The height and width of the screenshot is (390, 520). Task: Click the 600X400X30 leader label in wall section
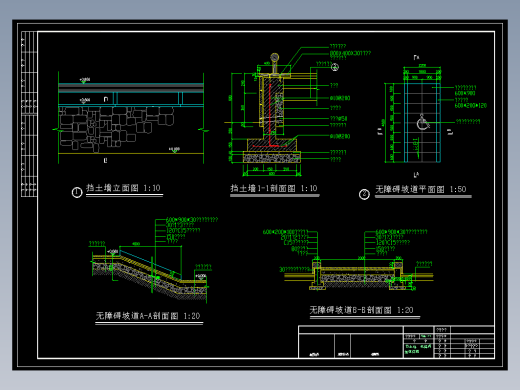pos(350,53)
